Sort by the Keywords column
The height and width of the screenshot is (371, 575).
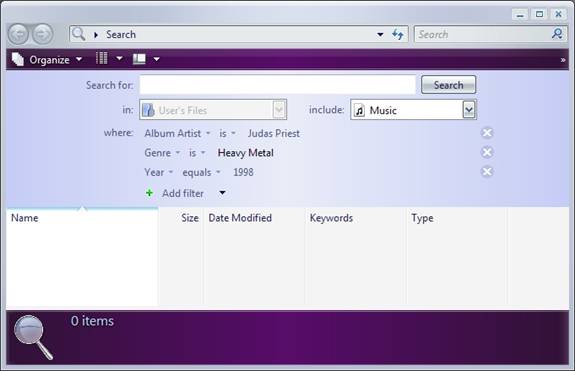click(355, 218)
